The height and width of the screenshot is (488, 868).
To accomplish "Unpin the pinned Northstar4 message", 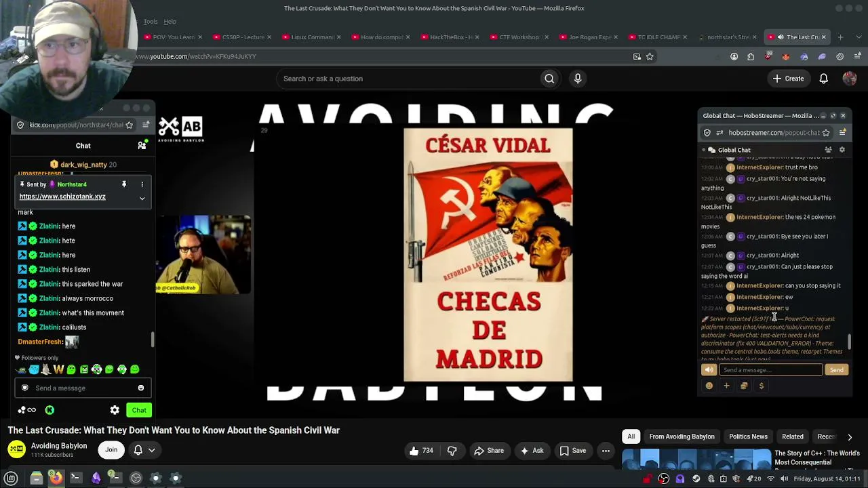I will [124, 184].
